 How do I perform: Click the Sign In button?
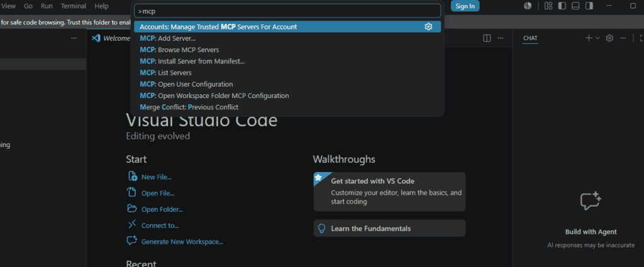(465, 6)
